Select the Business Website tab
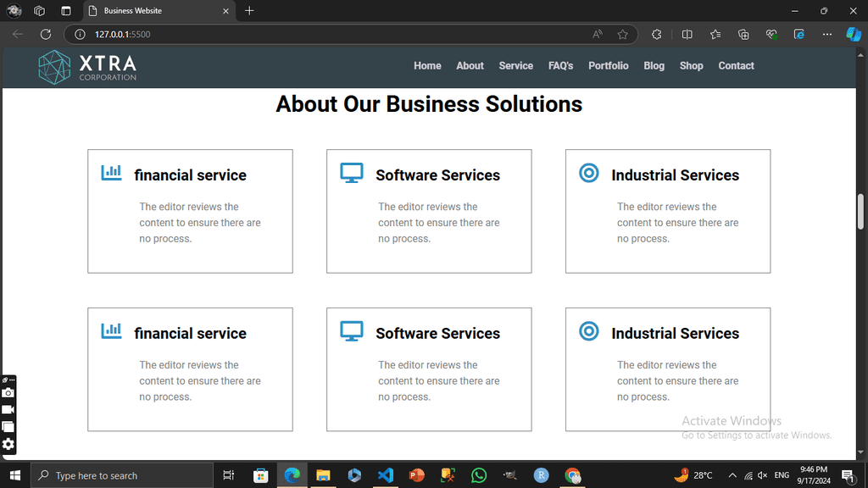 159,11
